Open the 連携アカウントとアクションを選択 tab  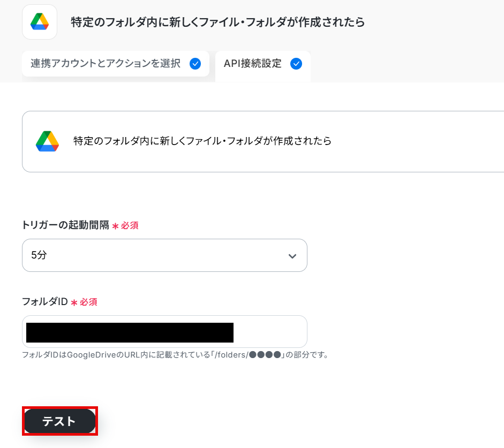(x=116, y=64)
